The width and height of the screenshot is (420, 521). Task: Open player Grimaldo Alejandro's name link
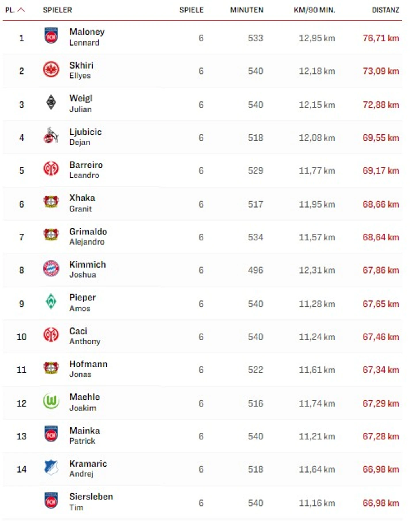tap(88, 236)
